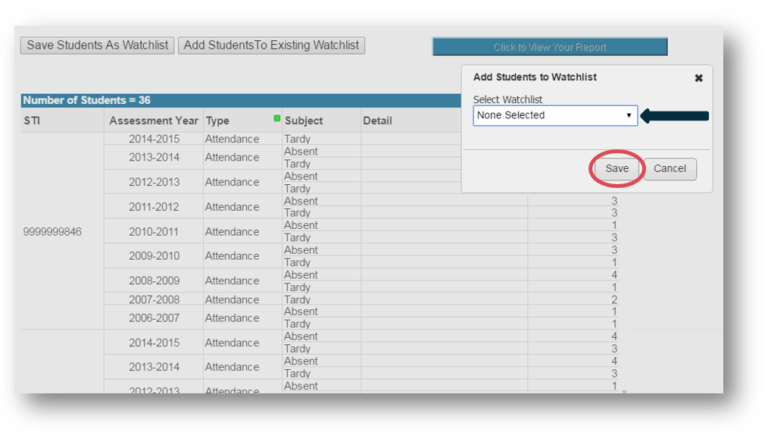The image size is (768, 432).
Task: Click Add StudentsTo Existing Watchlist button
Action: [271, 46]
